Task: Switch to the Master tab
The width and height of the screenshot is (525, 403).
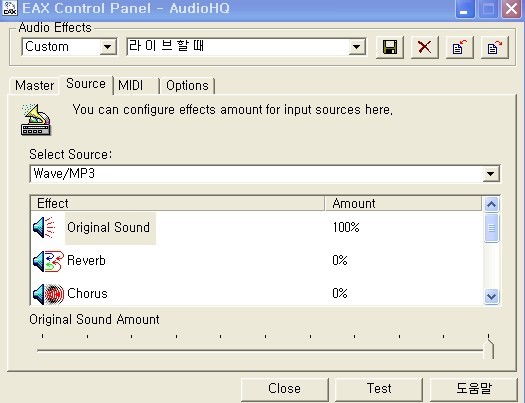Action: click(34, 86)
